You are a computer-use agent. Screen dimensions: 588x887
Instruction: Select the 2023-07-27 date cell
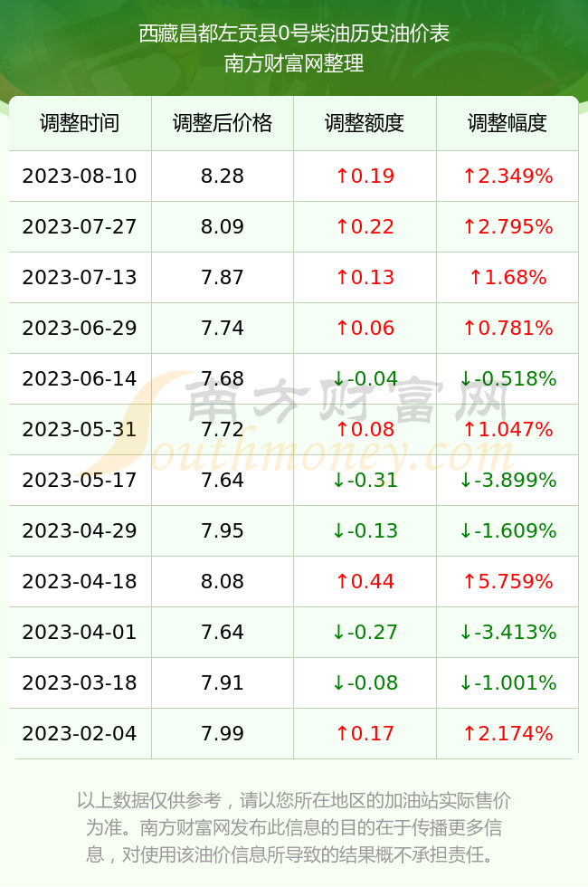(x=80, y=227)
